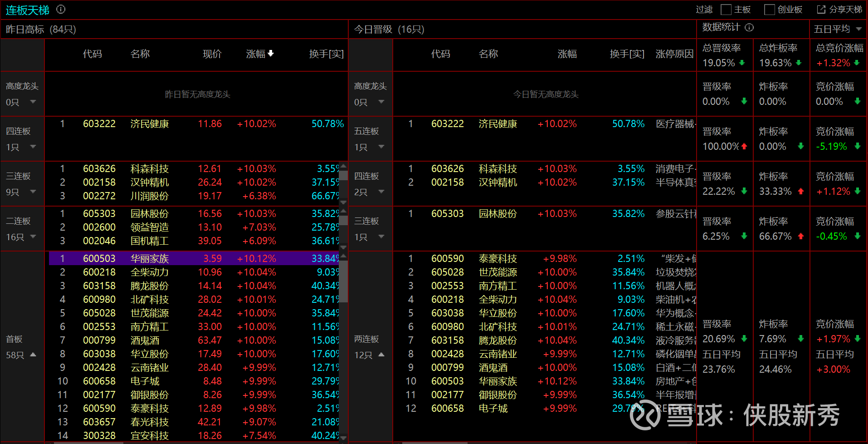Toggle the 主板 filter checkbox

coord(726,10)
